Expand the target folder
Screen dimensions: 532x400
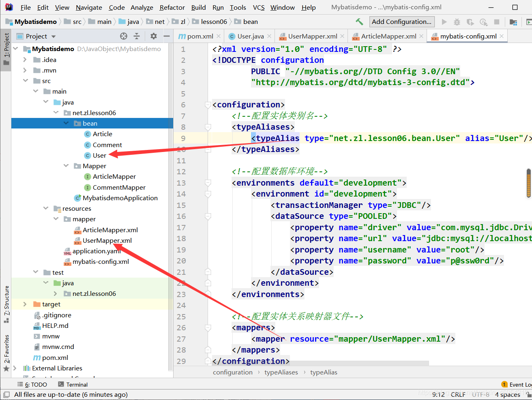coord(25,304)
